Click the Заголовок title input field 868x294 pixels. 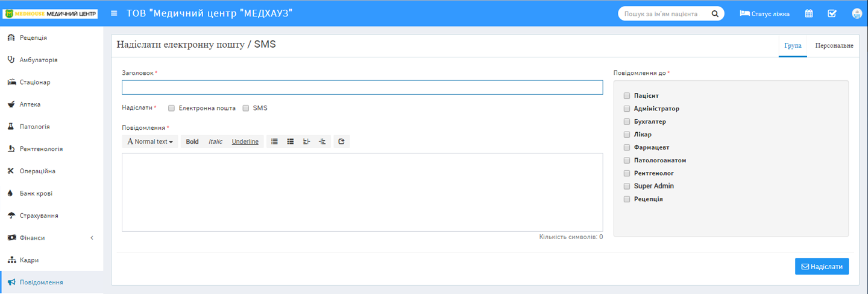[x=362, y=88]
